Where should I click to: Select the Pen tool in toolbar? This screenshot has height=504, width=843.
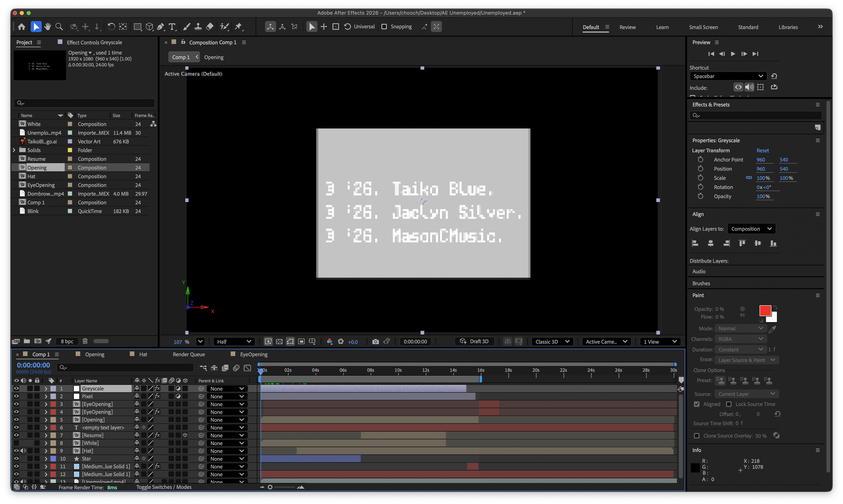(x=161, y=27)
